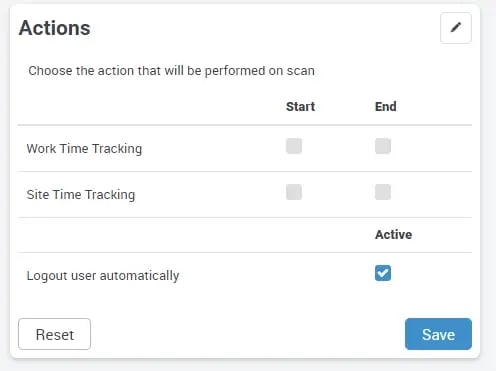
Task: Click the Active column header
Action: [x=393, y=235]
